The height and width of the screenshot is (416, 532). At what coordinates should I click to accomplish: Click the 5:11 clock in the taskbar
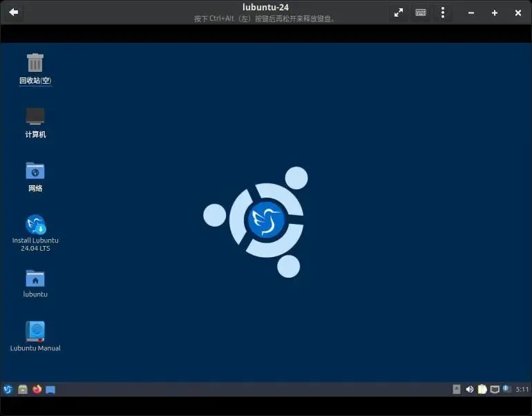[522, 389]
